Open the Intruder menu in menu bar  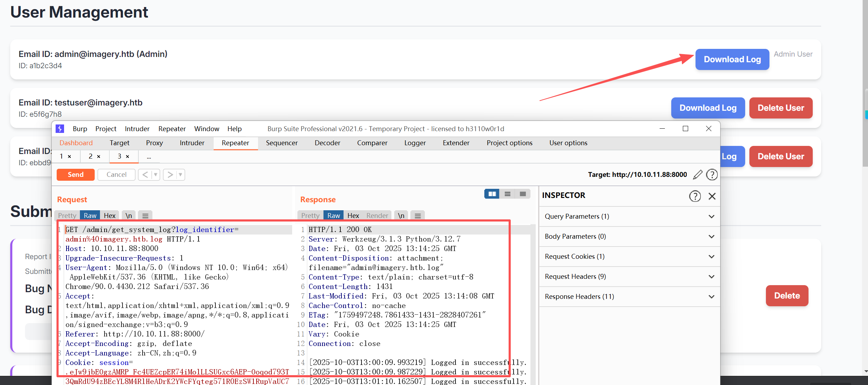coord(137,129)
